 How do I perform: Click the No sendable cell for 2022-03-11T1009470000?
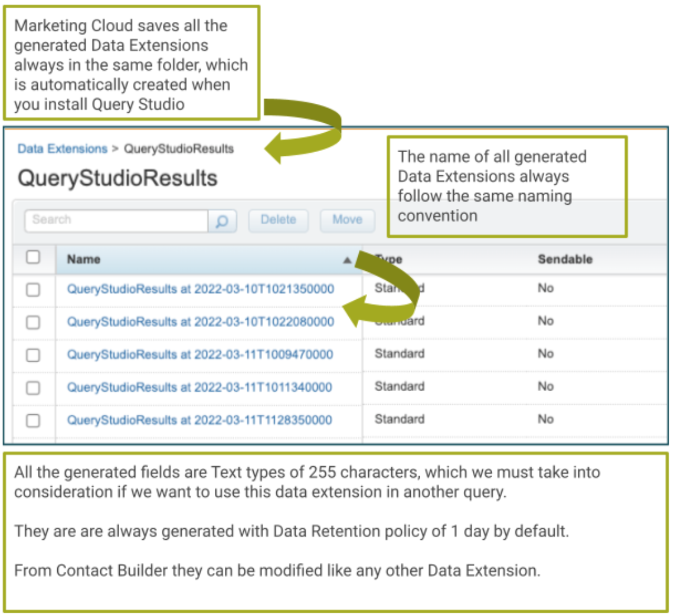[545, 353]
